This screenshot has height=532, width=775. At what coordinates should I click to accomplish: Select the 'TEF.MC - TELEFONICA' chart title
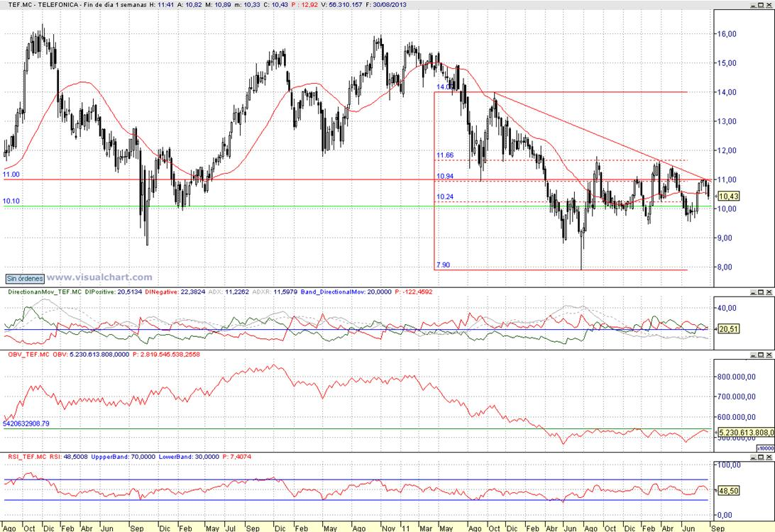[43, 4]
